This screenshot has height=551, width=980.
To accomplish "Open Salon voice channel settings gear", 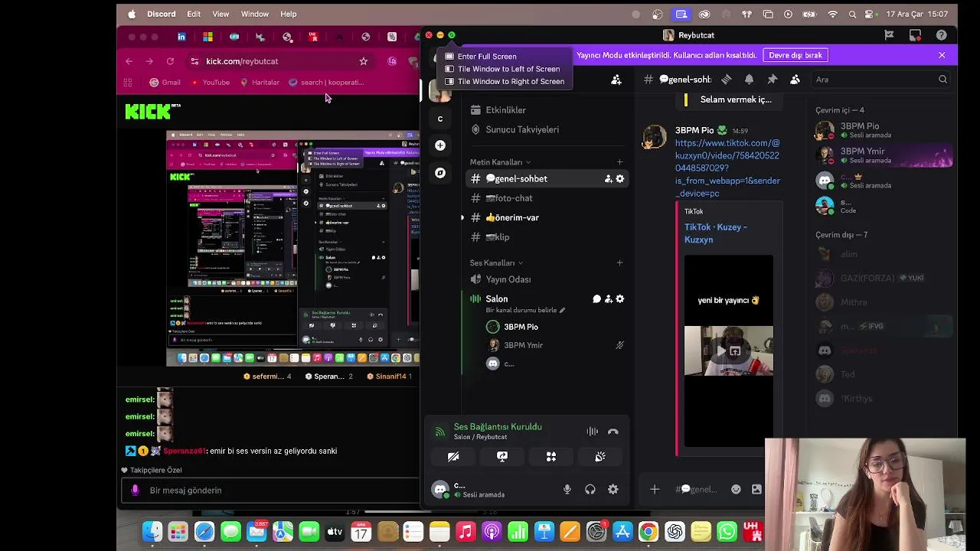I will pos(620,299).
